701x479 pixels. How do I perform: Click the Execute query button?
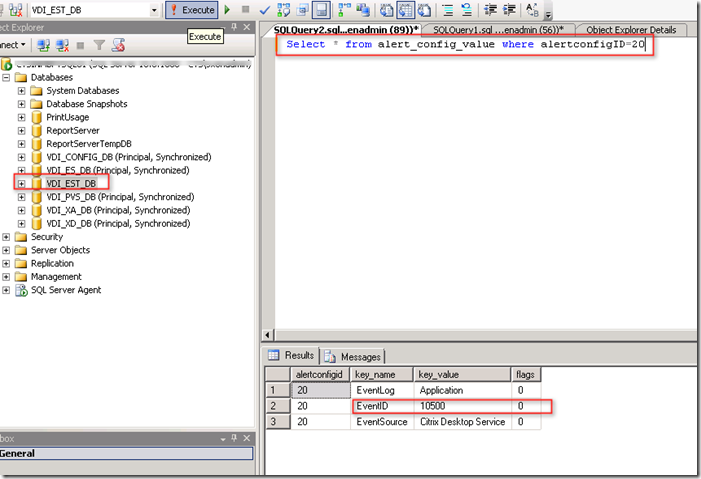click(192, 9)
